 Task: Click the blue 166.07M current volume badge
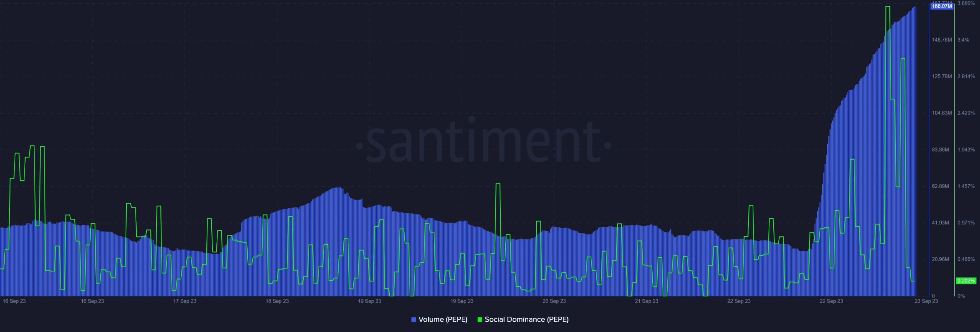[942, 6]
